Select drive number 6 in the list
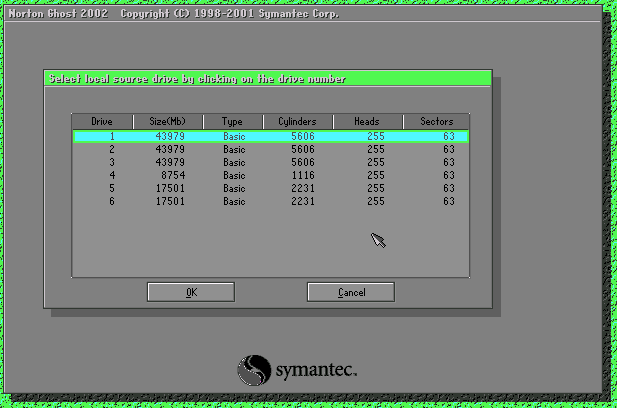This screenshot has width=617, height=408. 271,201
